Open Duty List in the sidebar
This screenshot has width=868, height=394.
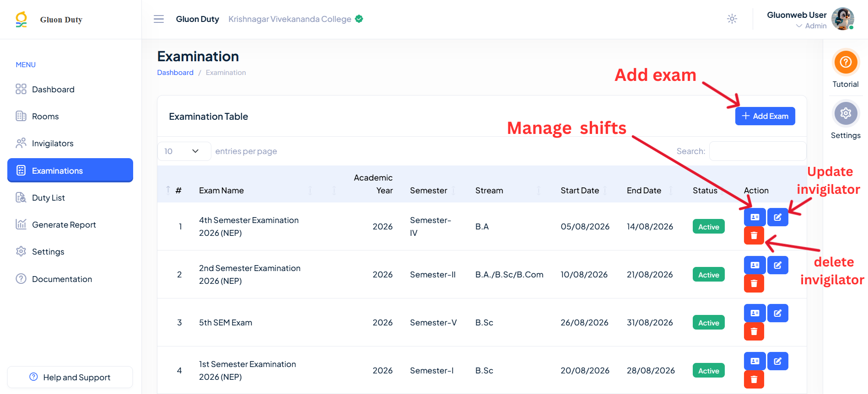(x=70, y=197)
